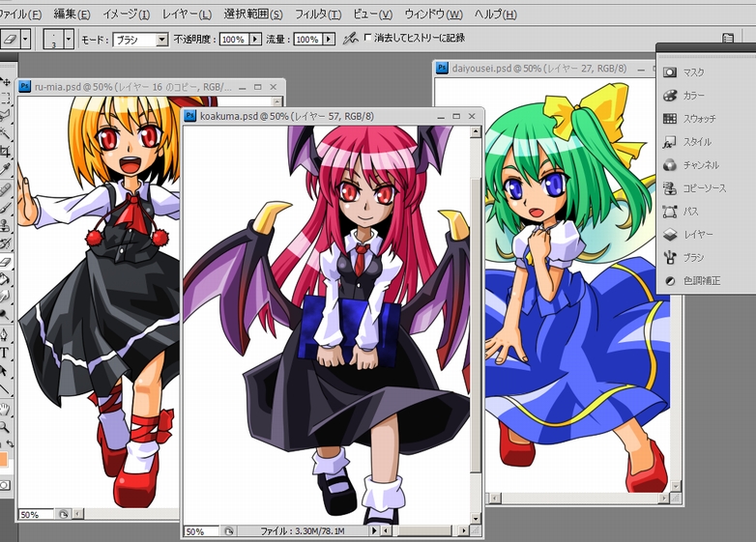Image resolution: width=756 pixels, height=542 pixels.
Task: Open the パス panel
Action: click(681, 211)
